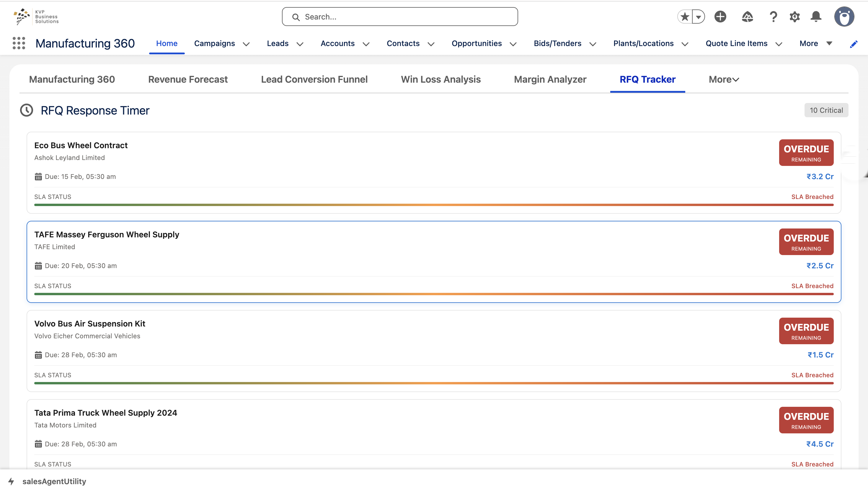The image size is (868, 493).
Task: Open the More dashboard tabs dropdown
Action: click(x=723, y=79)
